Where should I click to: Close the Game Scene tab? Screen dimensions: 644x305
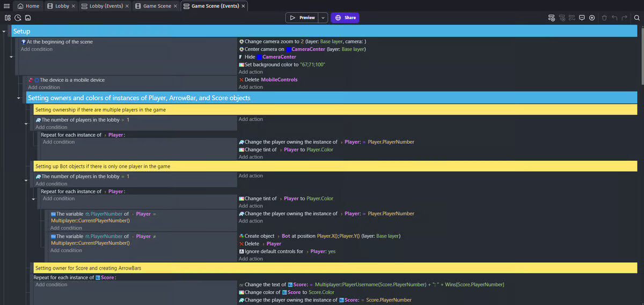click(x=175, y=6)
